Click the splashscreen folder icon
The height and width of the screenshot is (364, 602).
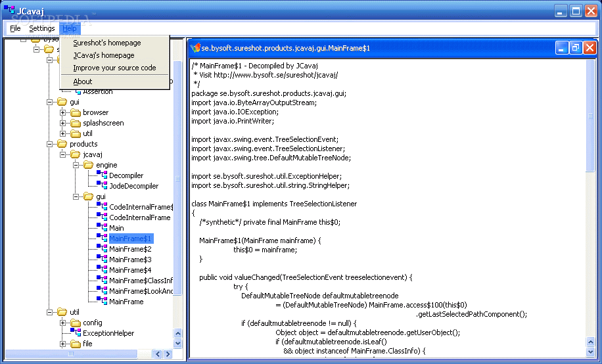click(75, 123)
